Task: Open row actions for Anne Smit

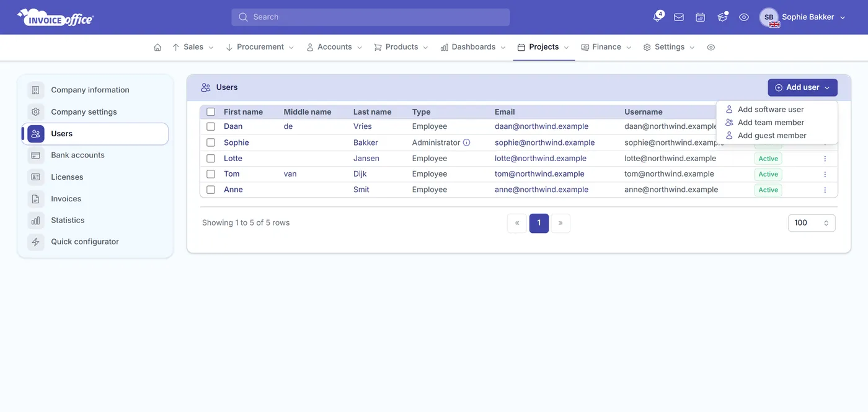Action: [825, 190]
